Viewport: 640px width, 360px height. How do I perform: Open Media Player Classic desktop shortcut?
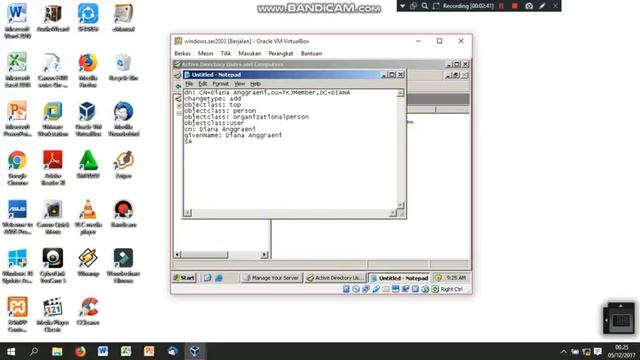(53, 314)
